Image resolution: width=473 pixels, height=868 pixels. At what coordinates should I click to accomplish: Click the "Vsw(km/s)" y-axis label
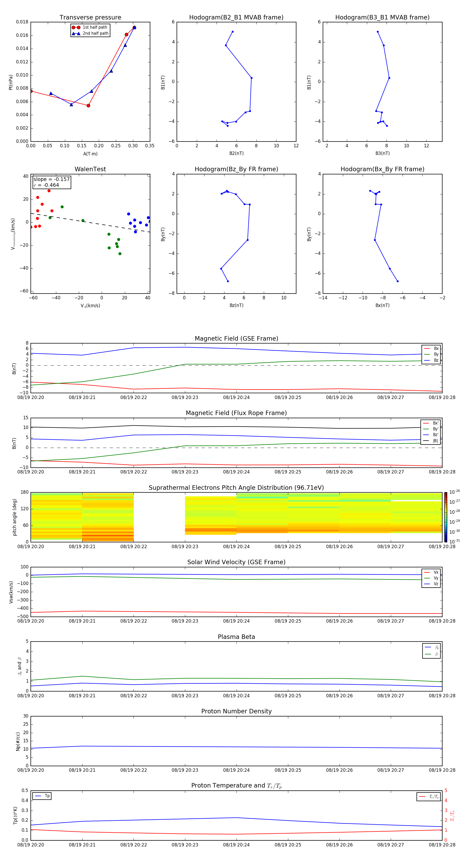(11, 592)
